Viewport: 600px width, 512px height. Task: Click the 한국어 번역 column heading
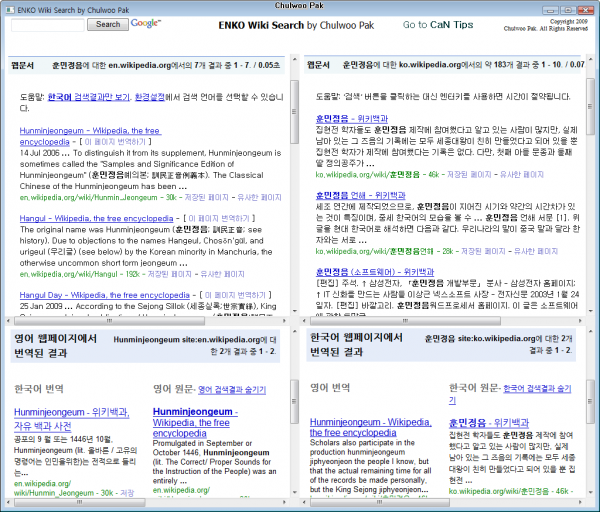pyautogui.click(x=39, y=389)
